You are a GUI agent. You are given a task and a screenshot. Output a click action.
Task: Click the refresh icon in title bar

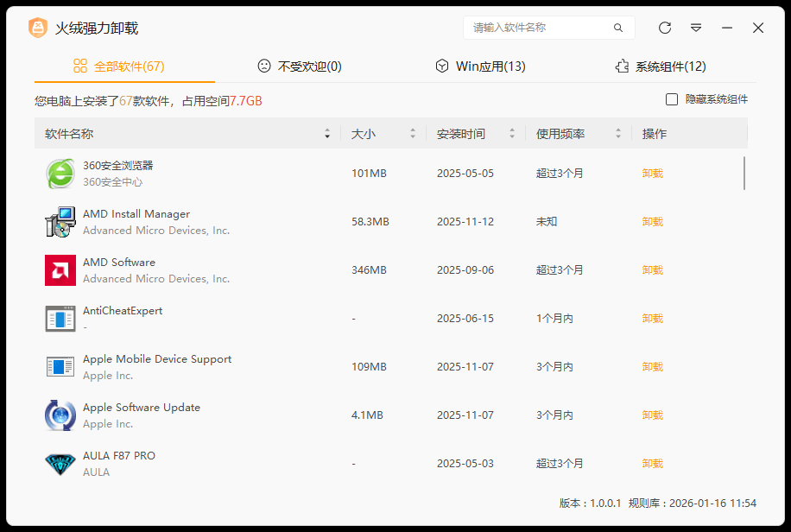point(665,28)
